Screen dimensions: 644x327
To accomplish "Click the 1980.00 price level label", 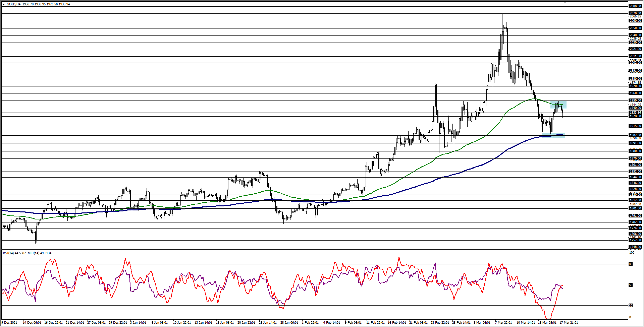I will click(x=635, y=79).
